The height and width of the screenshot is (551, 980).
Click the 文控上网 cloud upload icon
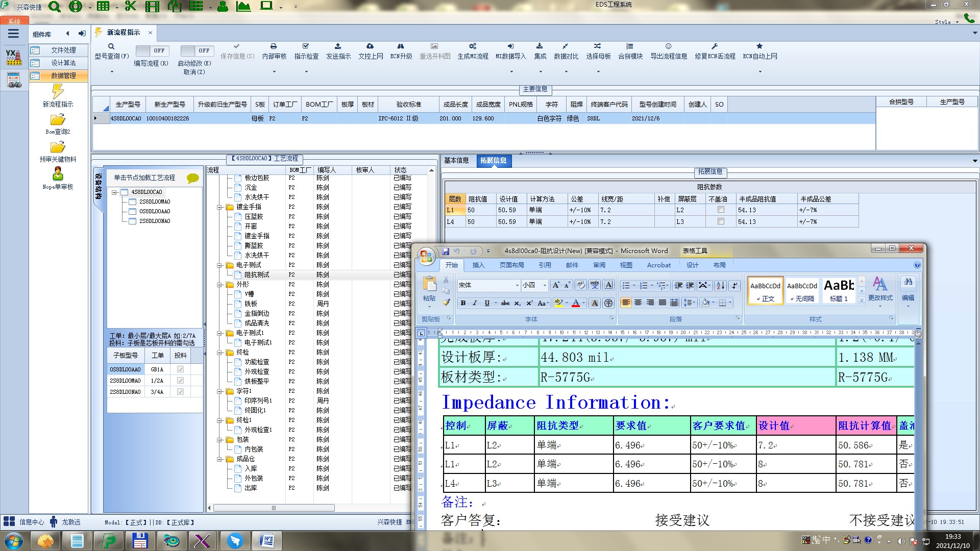(x=370, y=46)
